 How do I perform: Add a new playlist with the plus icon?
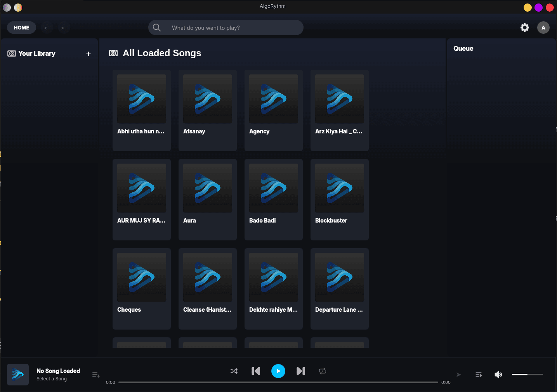click(88, 54)
